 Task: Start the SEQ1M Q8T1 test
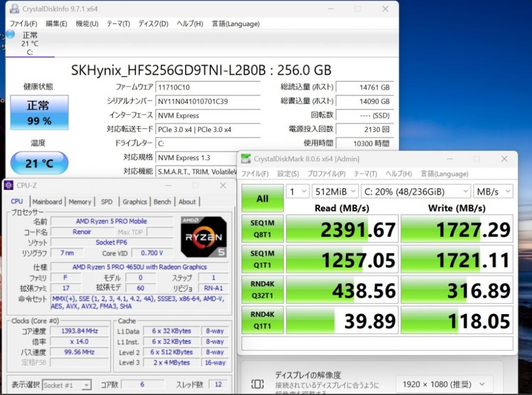[x=262, y=228]
